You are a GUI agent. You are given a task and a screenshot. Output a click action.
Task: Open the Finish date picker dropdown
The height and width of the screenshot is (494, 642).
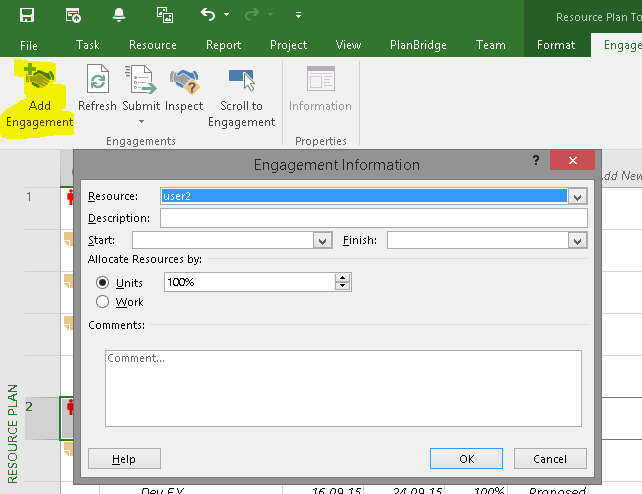[577, 241]
